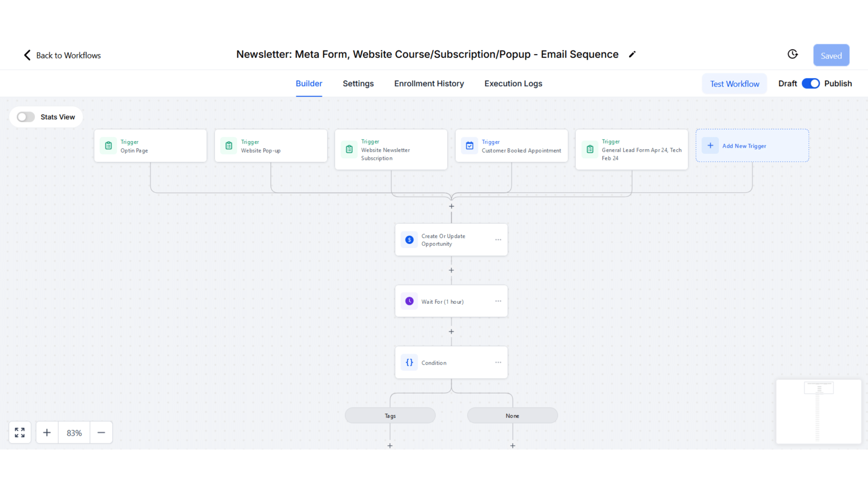Click the Test Workflow button
This screenshot has width=868, height=488.
coord(734,84)
